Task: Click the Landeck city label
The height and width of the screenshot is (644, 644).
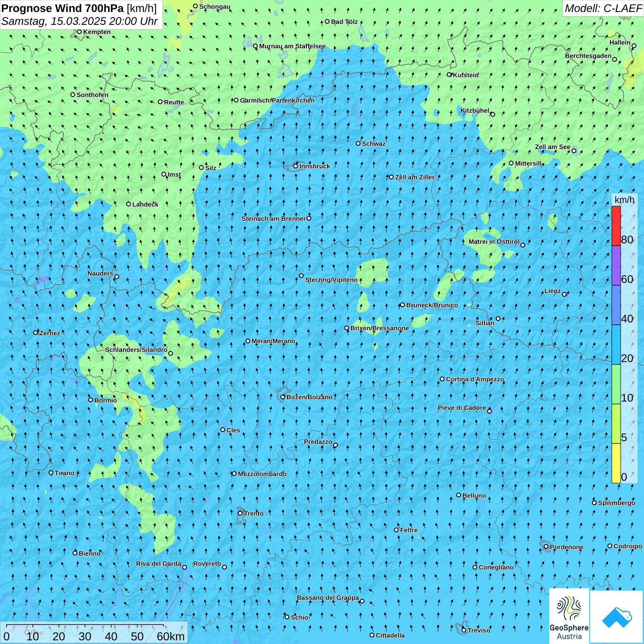Action: [145, 204]
